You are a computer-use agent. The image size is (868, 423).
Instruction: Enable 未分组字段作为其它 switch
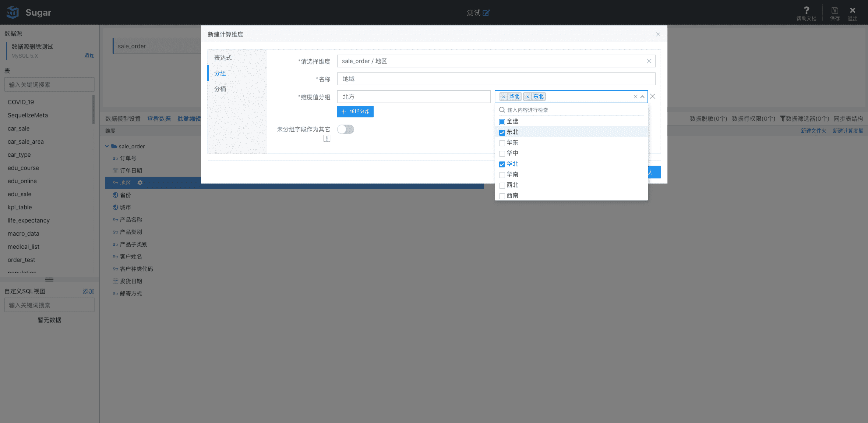345,129
